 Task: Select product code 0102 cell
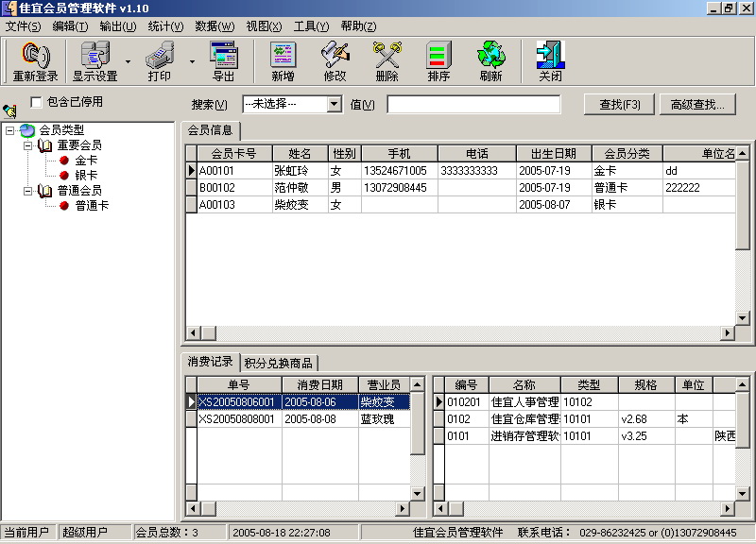[467, 418]
